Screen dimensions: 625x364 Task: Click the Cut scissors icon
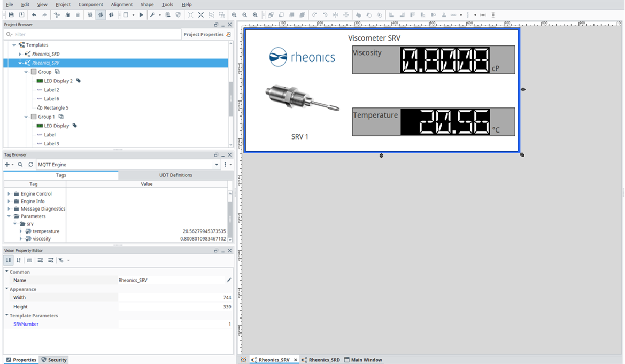tap(57, 15)
